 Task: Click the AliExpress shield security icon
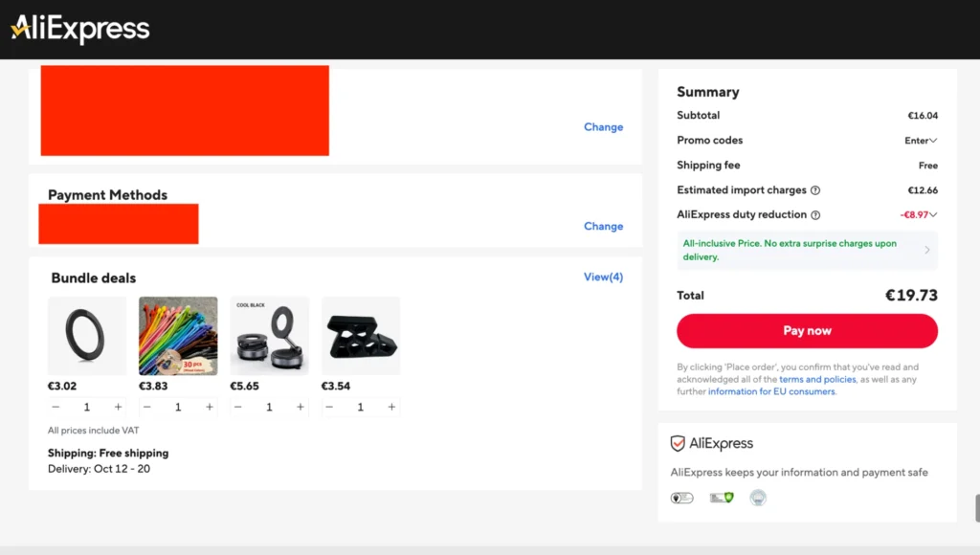pyautogui.click(x=678, y=443)
